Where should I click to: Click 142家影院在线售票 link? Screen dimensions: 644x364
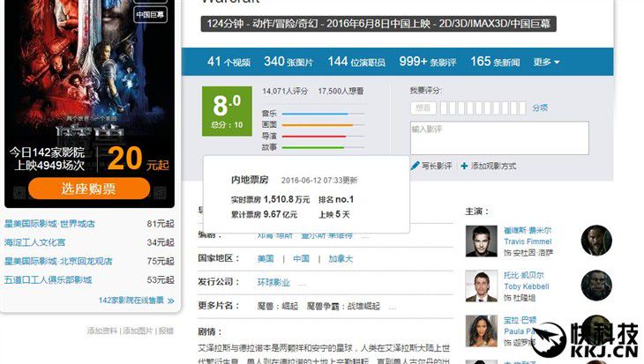click(131, 301)
